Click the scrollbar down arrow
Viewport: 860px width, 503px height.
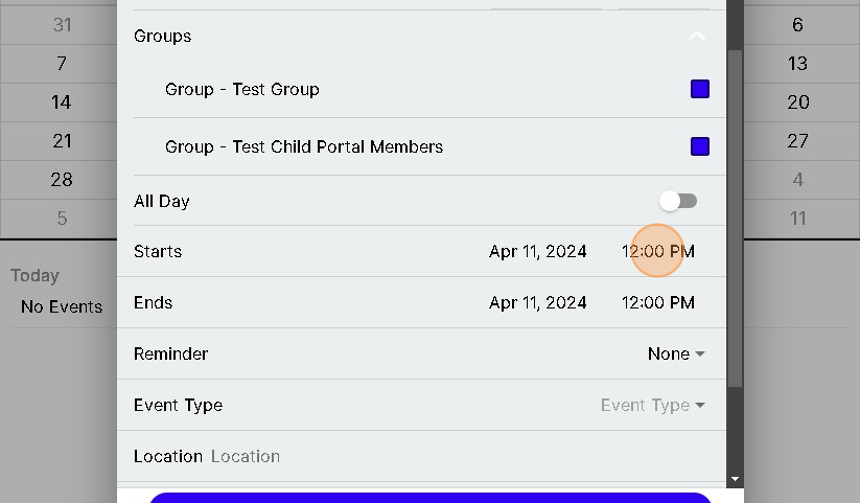[x=735, y=480]
